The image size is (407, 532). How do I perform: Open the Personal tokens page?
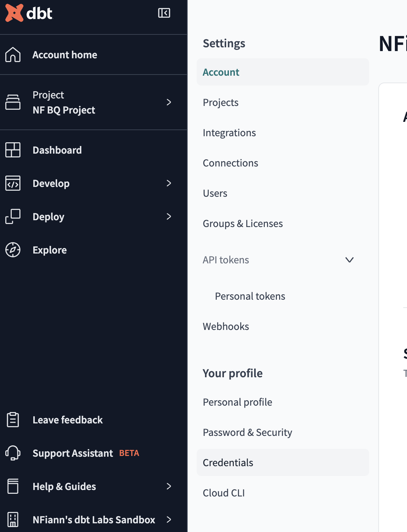pyautogui.click(x=250, y=296)
